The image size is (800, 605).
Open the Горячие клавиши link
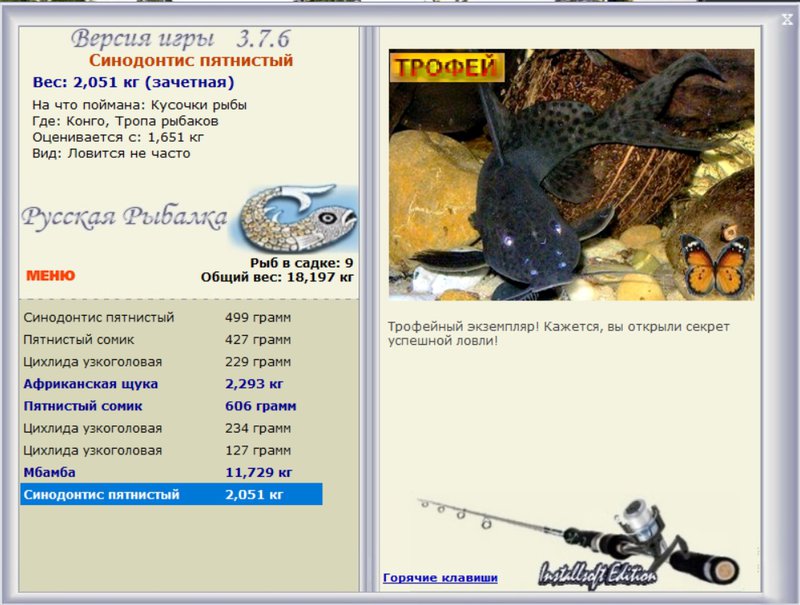pyautogui.click(x=440, y=577)
